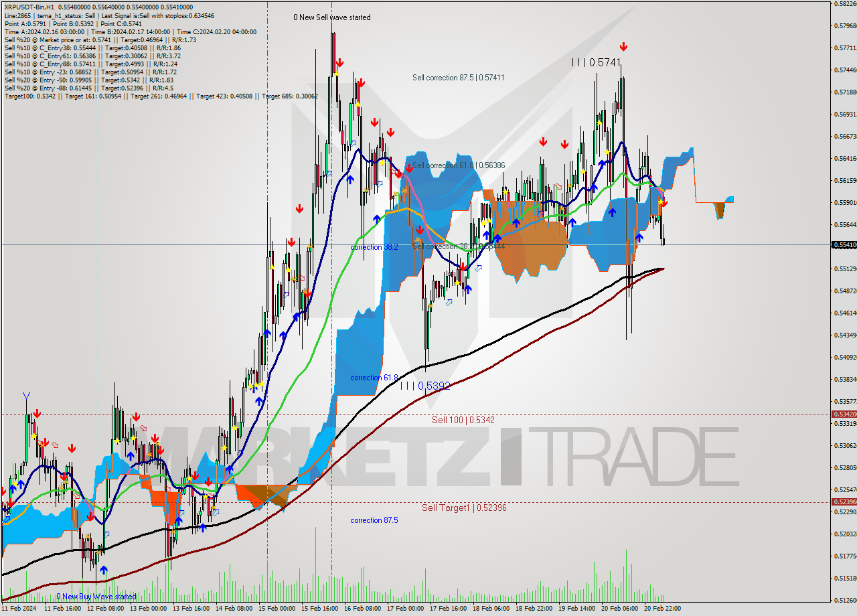Click the '15 Feb 16:00' time axis label

320,609
